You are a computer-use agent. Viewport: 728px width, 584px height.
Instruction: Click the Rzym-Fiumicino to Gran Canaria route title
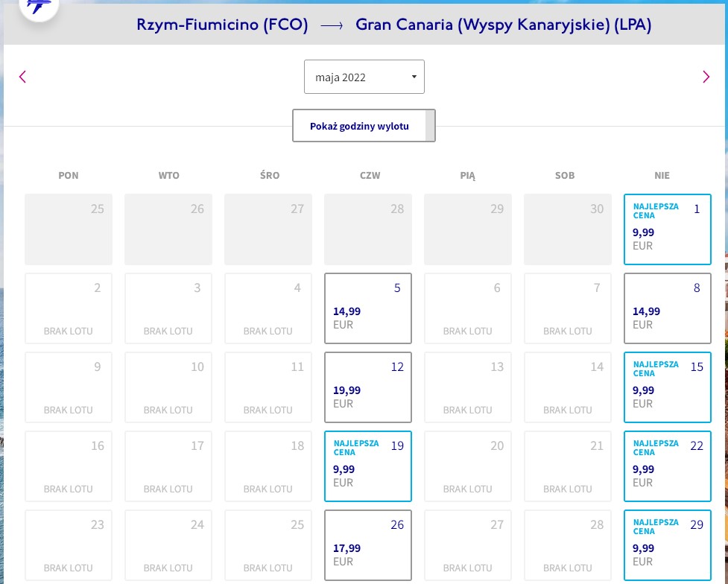coord(393,25)
